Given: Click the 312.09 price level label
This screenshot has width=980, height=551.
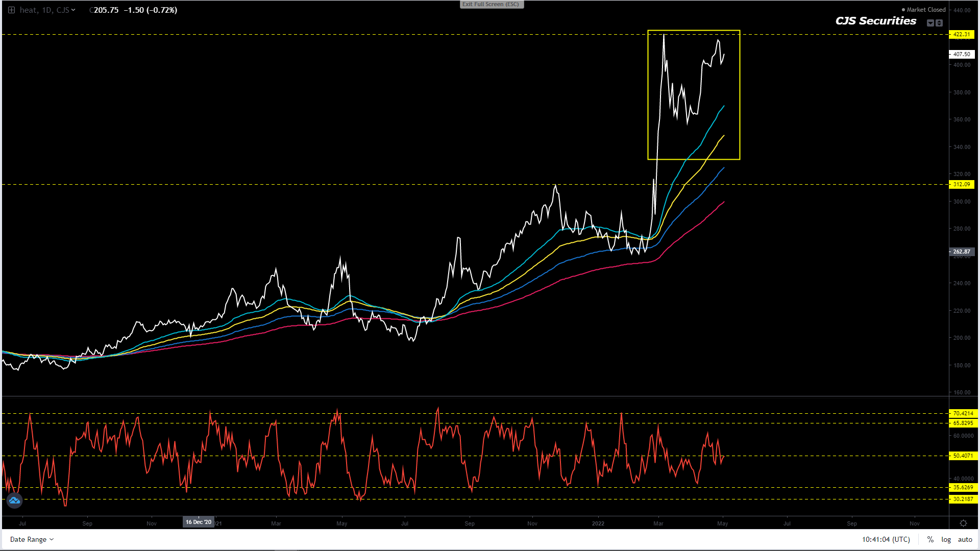Looking at the screenshot, I should pos(962,184).
